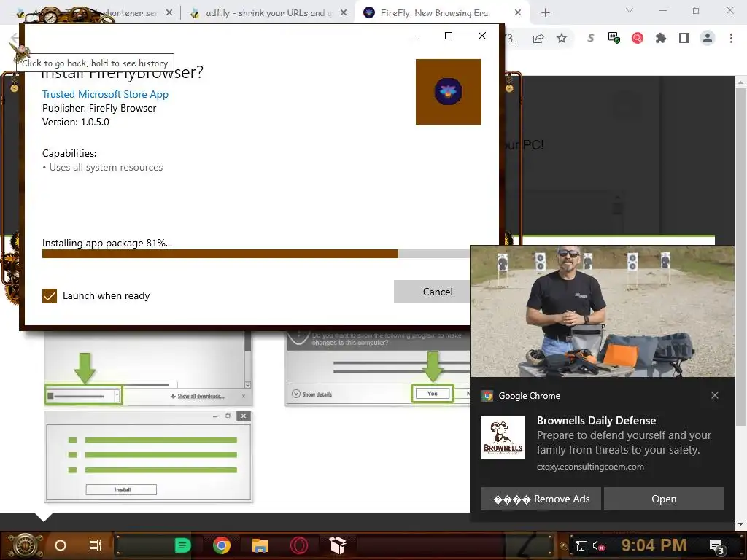747x560 pixels.
Task: Click the installing app package progress bar
Action: coord(256,254)
